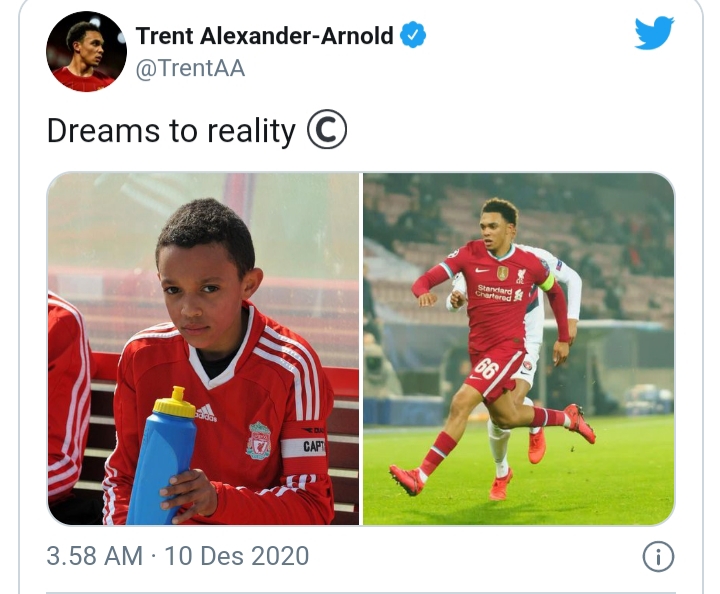
Task: Open the match action photo
Action: pyautogui.click(x=519, y=348)
